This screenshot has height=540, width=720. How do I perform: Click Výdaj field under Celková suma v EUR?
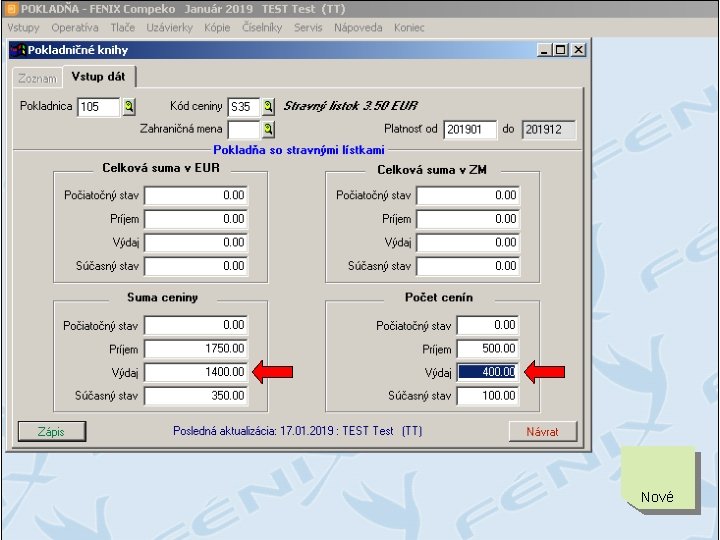[196, 243]
